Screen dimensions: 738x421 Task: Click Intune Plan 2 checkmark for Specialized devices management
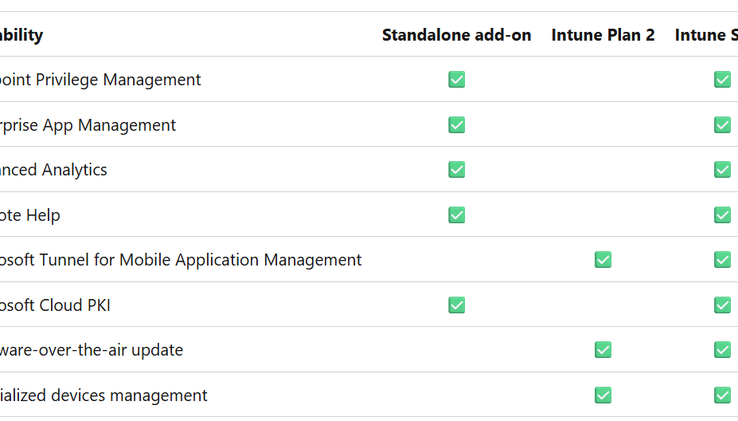point(603,395)
